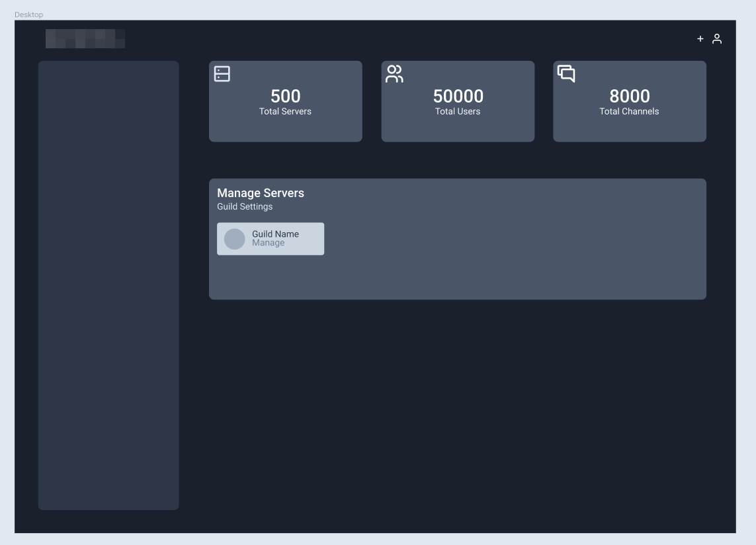Click the chat bubbles channels icon
Screen dimensions: 756x545
[566, 74]
